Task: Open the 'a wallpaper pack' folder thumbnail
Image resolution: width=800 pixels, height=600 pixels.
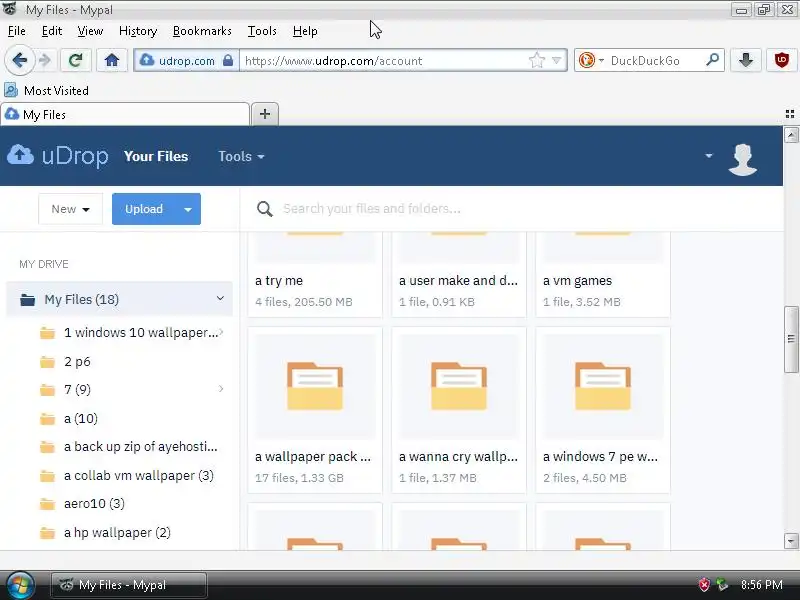Action: click(x=315, y=386)
